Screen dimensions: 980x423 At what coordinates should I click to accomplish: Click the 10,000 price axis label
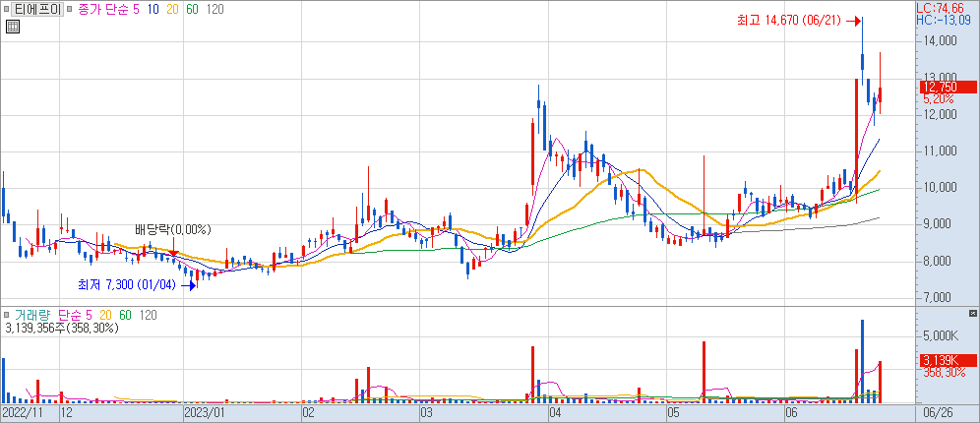point(939,188)
